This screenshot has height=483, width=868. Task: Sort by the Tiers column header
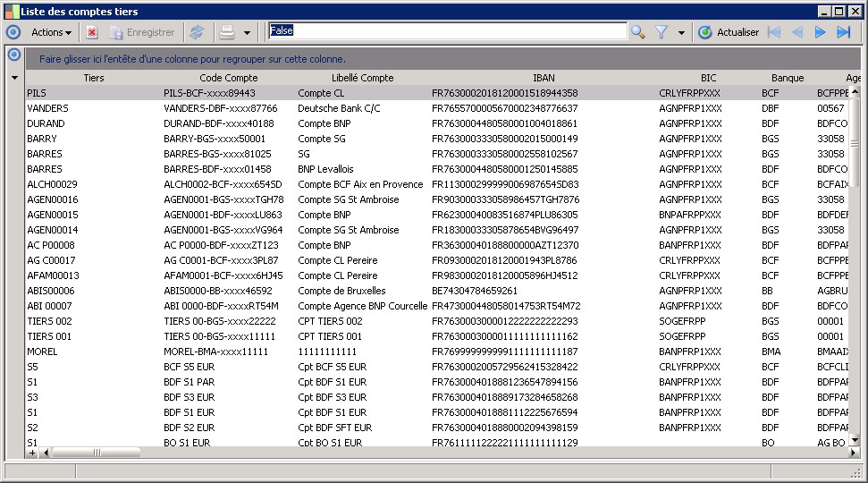click(94, 78)
